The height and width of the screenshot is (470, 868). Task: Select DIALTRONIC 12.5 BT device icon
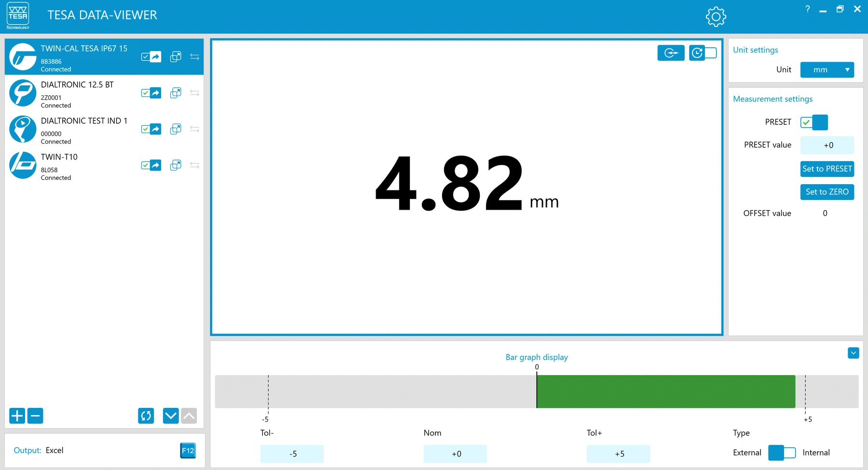pyautogui.click(x=23, y=93)
